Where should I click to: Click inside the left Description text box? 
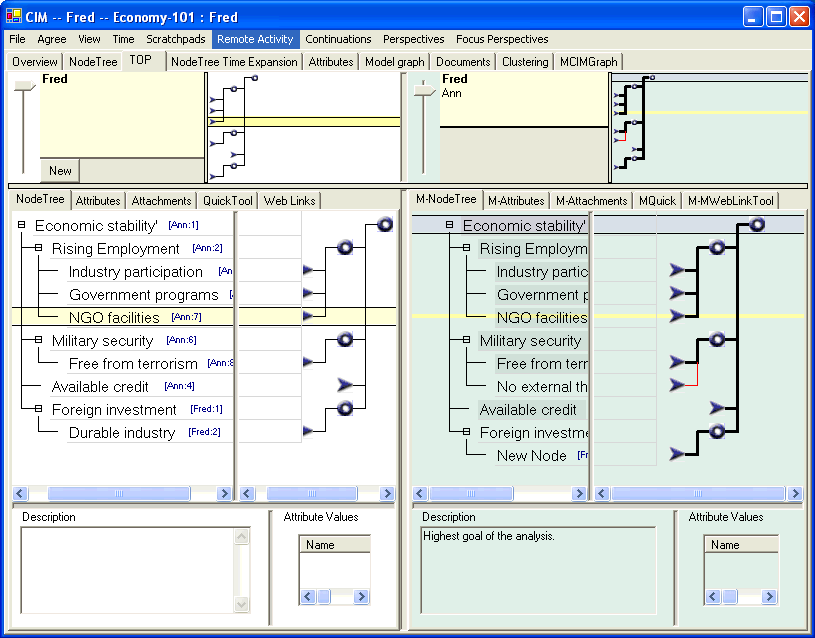pyautogui.click(x=126, y=570)
